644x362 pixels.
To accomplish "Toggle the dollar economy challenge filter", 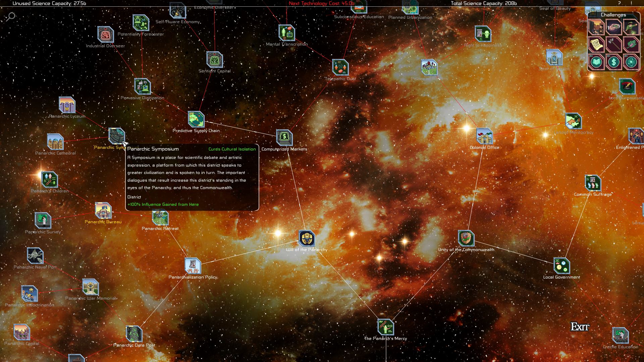I will point(614,62).
